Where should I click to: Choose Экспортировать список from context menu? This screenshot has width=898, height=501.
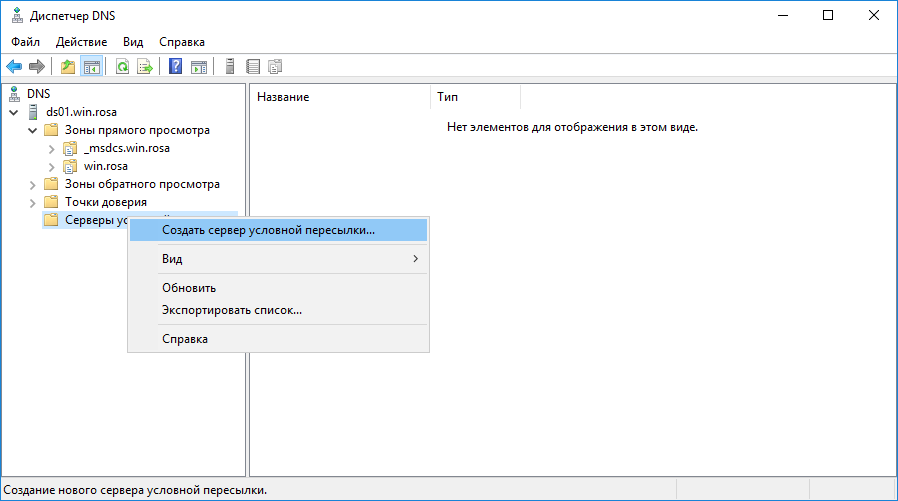(232, 310)
